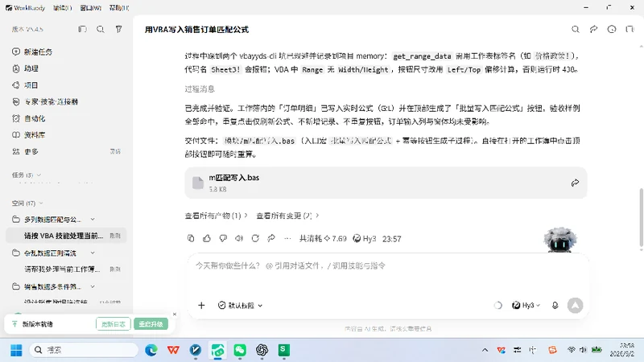
Task: Open 专家·技能·连接器 section
Action: (x=45, y=102)
